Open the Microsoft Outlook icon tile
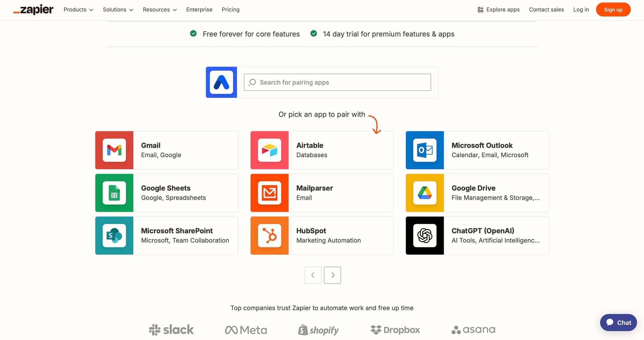The image size is (644, 340). [425, 150]
